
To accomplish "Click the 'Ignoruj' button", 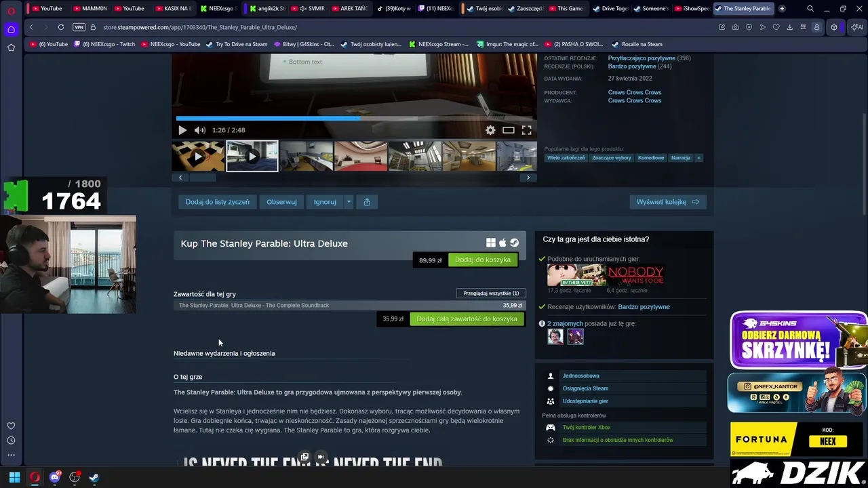I will pos(325,202).
